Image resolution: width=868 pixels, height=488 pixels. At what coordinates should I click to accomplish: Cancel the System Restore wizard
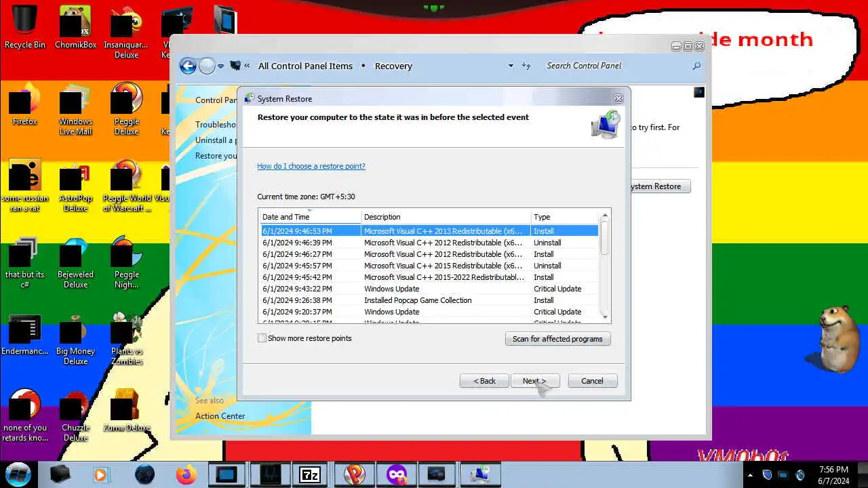coord(592,381)
